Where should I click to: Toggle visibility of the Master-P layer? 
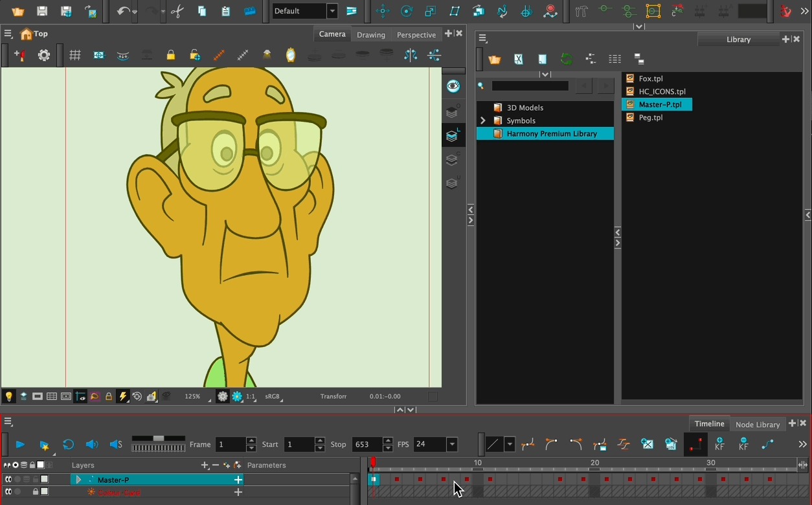(8, 480)
